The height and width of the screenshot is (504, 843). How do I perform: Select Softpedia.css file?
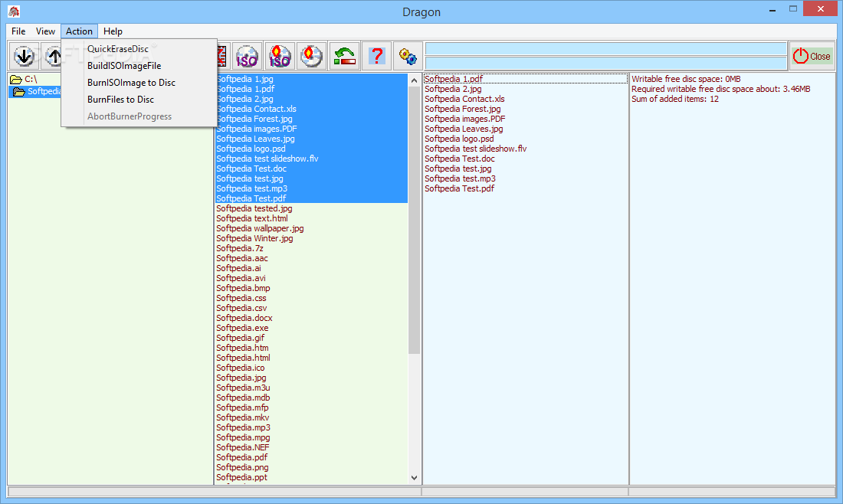[241, 298]
